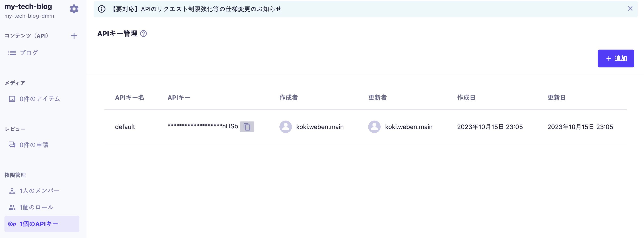Click the default API key name

(125, 127)
